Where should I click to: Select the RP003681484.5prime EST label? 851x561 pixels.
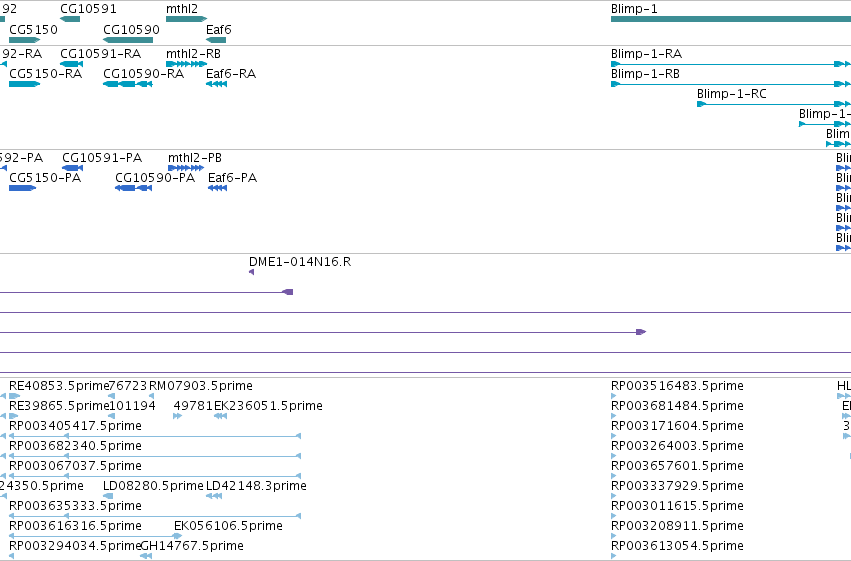[677, 406]
